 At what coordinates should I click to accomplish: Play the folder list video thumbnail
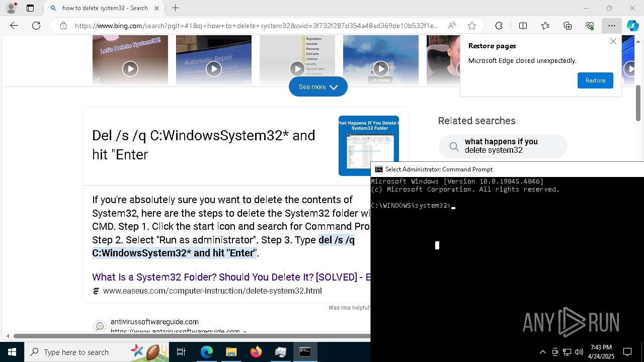pyautogui.click(x=297, y=68)
